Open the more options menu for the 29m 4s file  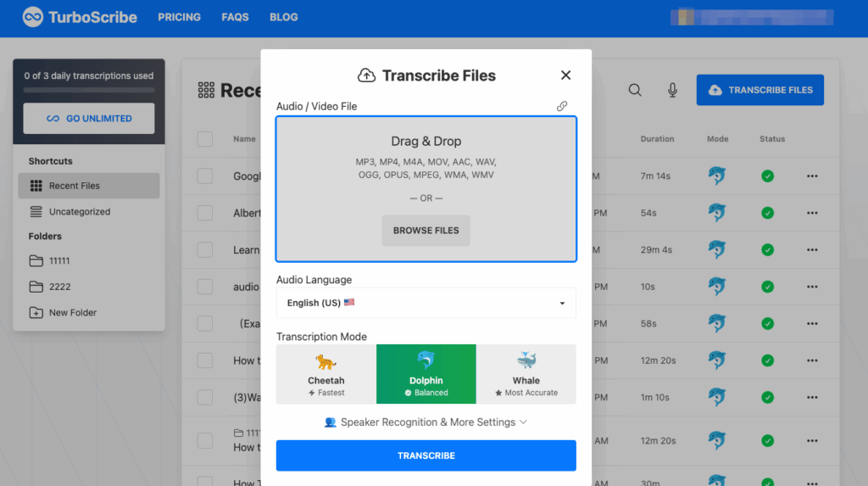click(812, 250)
